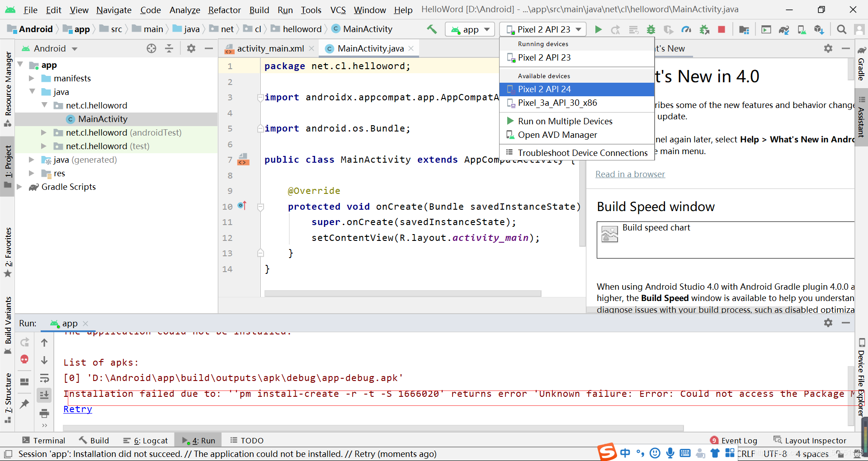The image size is (868, 461).
Task: Open the Refactor menu
Action: click(x=224, y=10)
